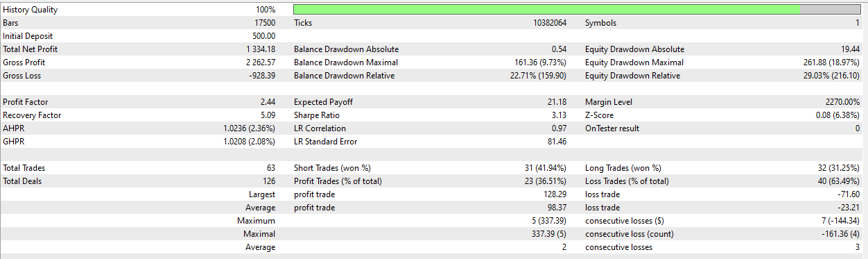
Task: Select the Balance Drawdown Relative label
Action: (x=344, y=76)
